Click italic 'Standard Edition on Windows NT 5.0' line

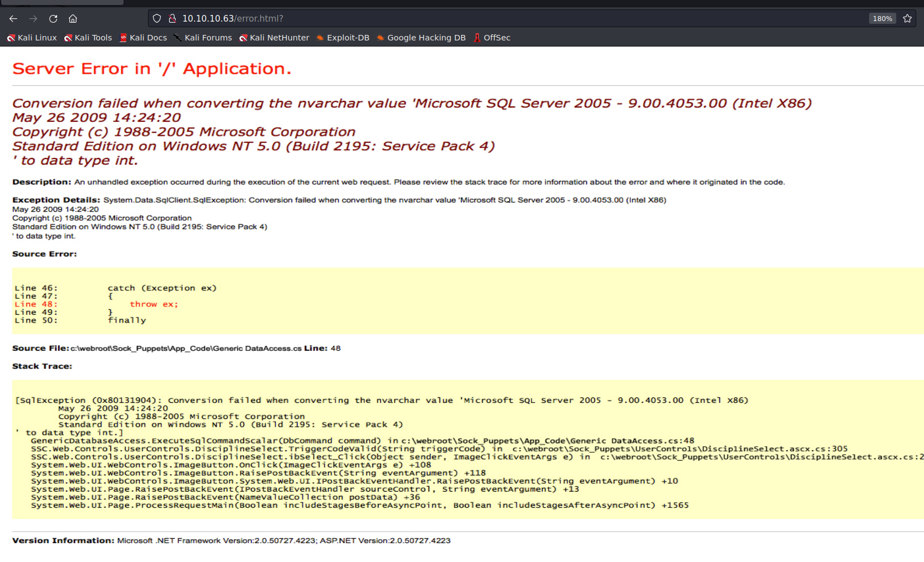point(253,146)
